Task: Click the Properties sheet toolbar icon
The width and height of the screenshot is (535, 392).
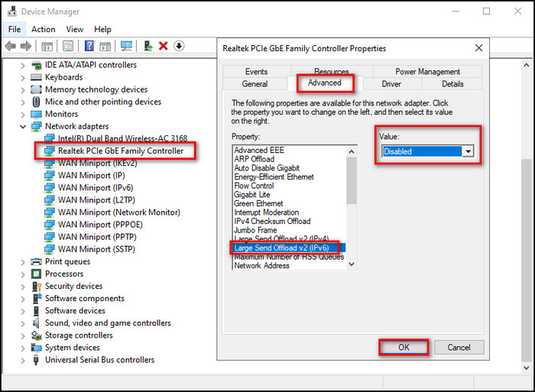Action: coord(68,46)
